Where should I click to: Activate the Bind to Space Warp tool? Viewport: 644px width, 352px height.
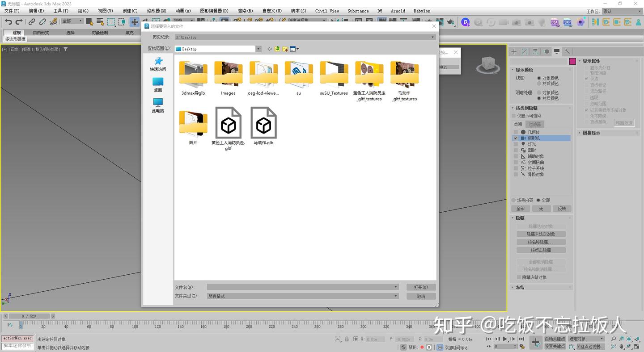53,21
